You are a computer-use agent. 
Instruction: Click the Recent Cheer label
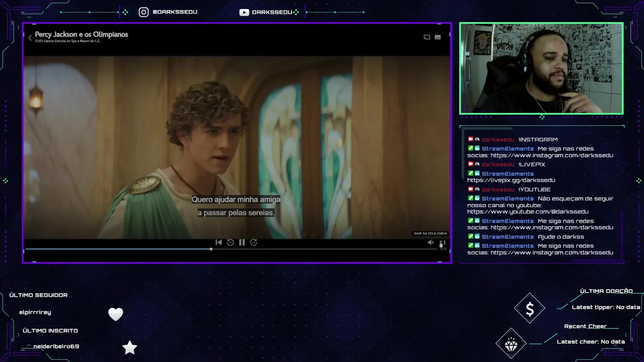(x=586, y=326)
